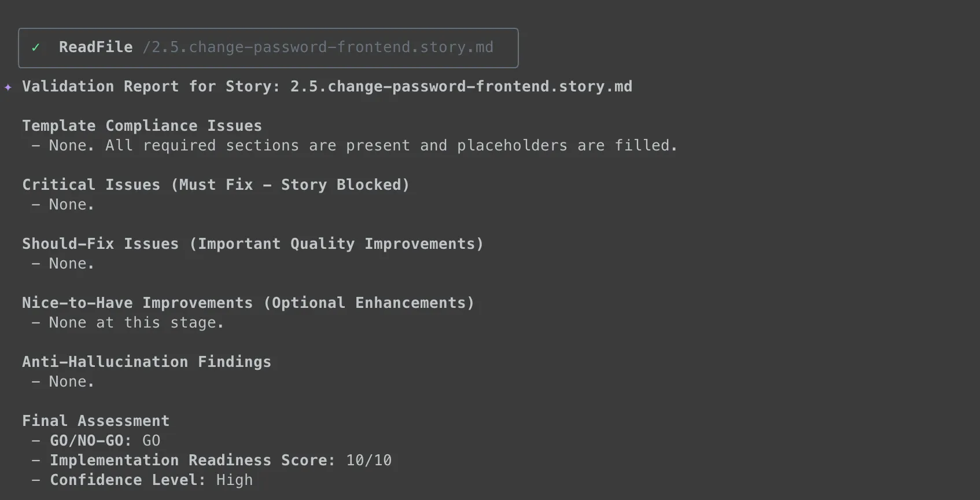Select the Final Assessment heading
The height and width of the screenshot is (500, 980).
click(95, 421)
